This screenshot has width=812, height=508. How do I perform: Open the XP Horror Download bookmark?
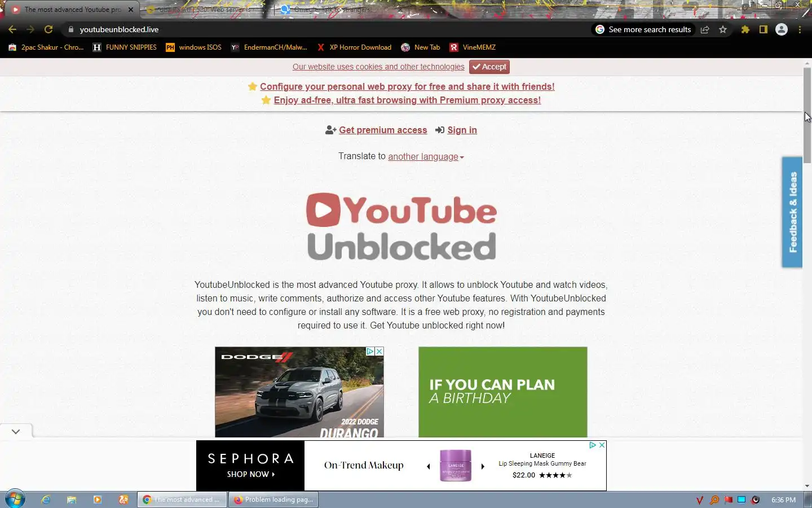point(354,47)
